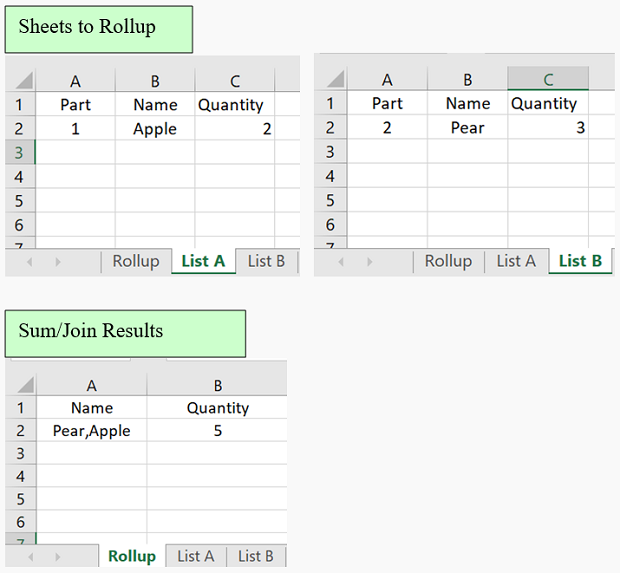Viewport: 620px width, 573px height.
Task: Click the select-all corner triangle in the Apple sheet
Action: click(22, 81)
